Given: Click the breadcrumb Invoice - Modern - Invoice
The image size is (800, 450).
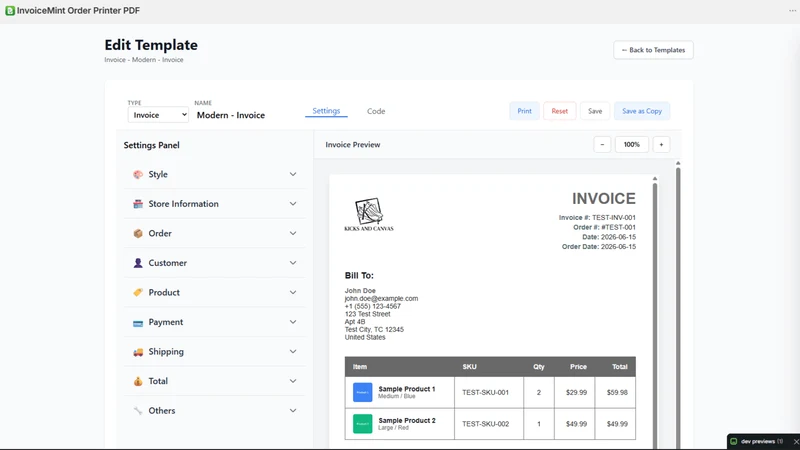Looking at the screenshot, I should coord(144,60).
